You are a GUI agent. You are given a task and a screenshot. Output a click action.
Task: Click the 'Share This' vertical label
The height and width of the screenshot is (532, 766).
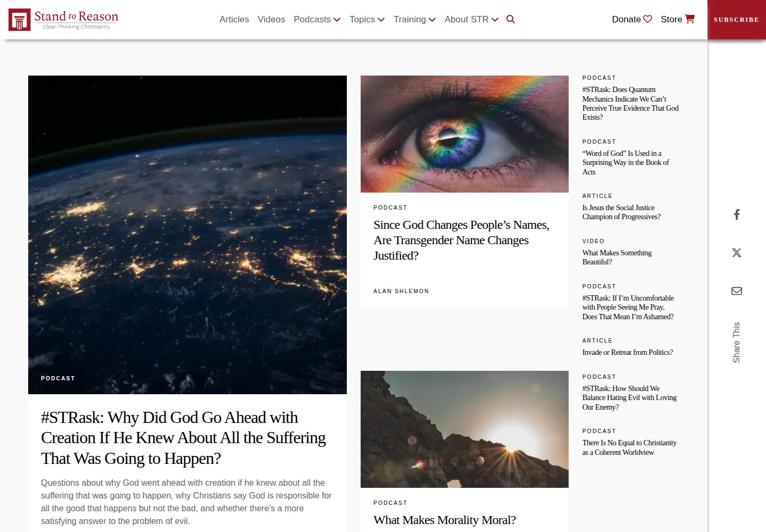point(736,343)
